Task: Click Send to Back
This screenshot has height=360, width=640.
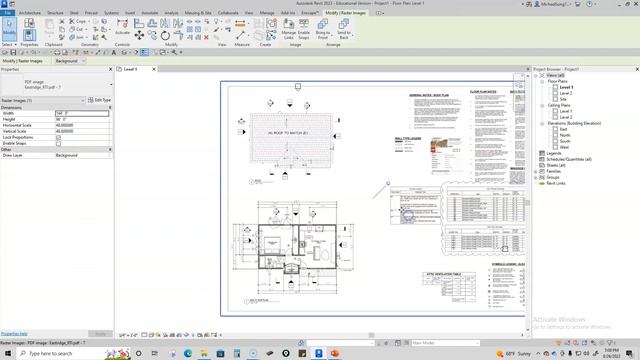Action: (344, 29)
